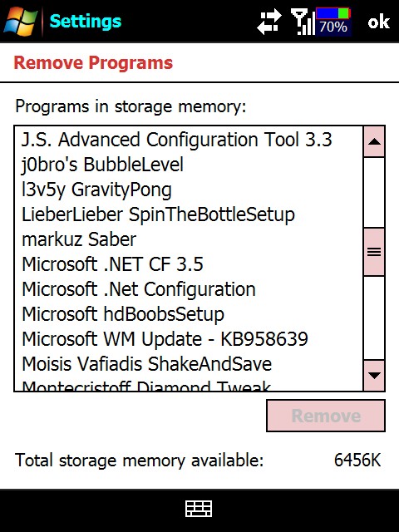Click the ok button in title bar
This screenshot has height=532, width=399.
coord(379,22)
